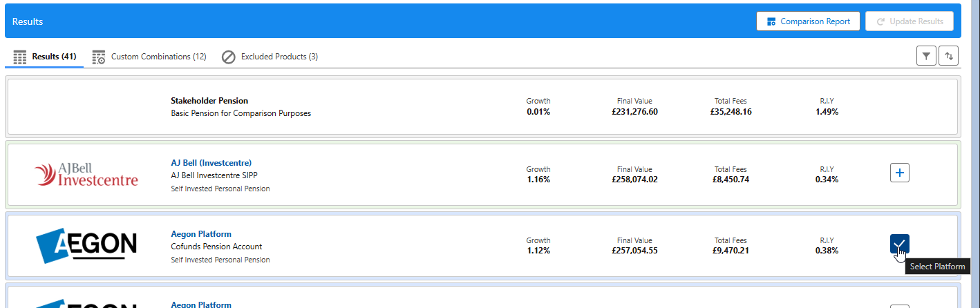This screenshot has height=308, width=980.
Task: Click the Comparison Report button icon
Action: [771, 21]
